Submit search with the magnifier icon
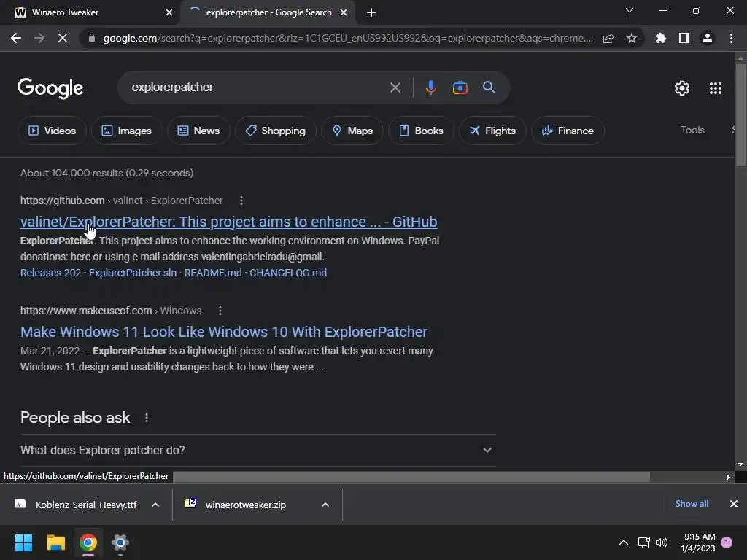 (x=489, y=87)
